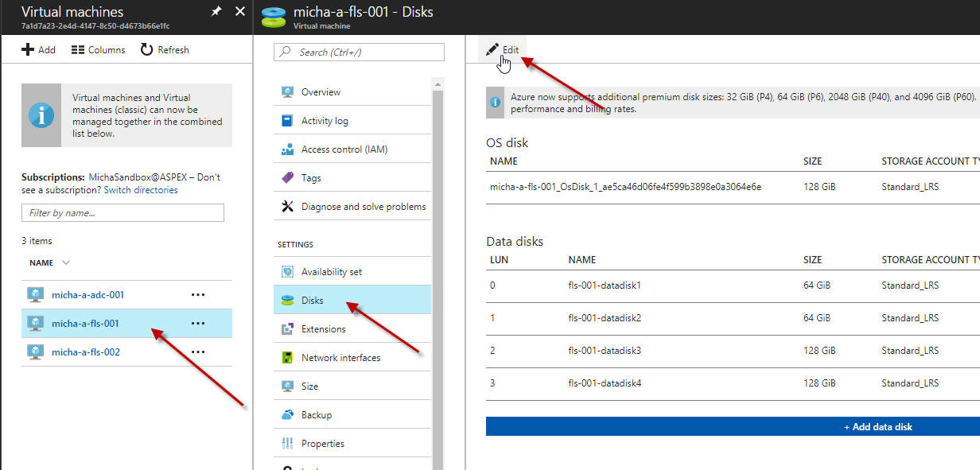Open VM micha-a-fls-002
This screenshot has height=470, width=980.
pos(86,352)
